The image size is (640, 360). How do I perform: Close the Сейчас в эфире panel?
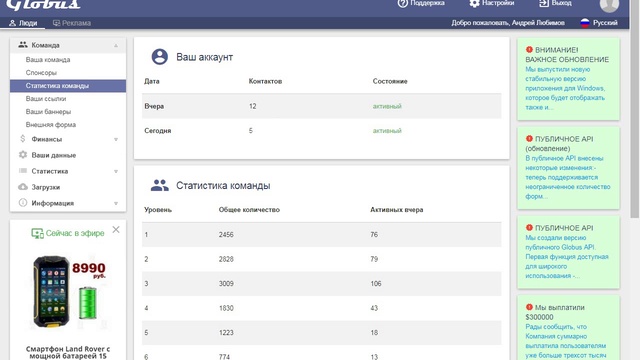click(x=116, y=230)
